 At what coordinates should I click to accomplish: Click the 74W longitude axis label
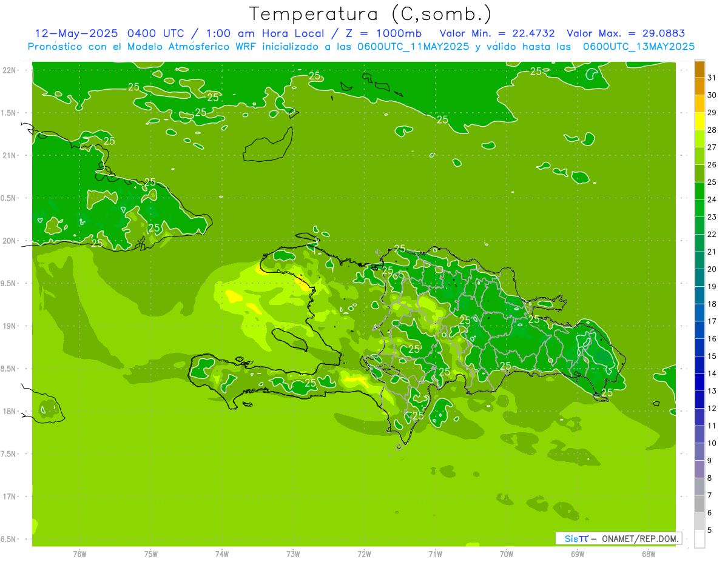[222, 554]
